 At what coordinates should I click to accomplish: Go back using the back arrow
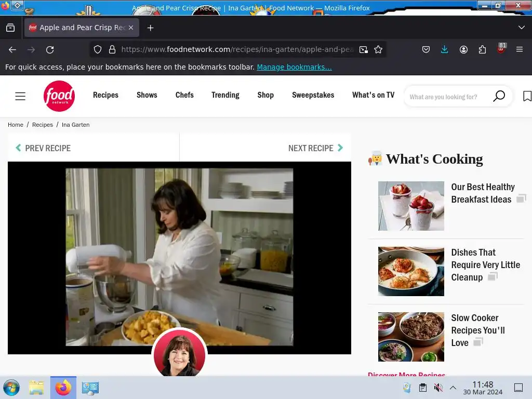click(12, 49)
